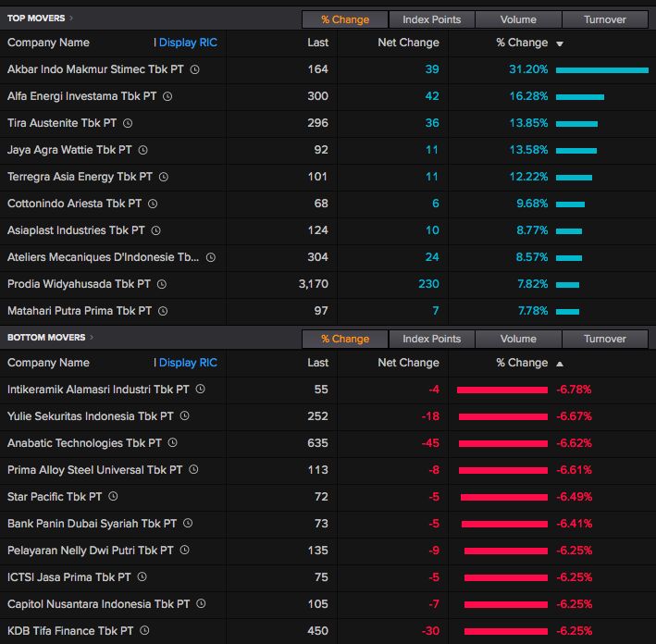Click Net Change value 230

(x=428, y=284)
